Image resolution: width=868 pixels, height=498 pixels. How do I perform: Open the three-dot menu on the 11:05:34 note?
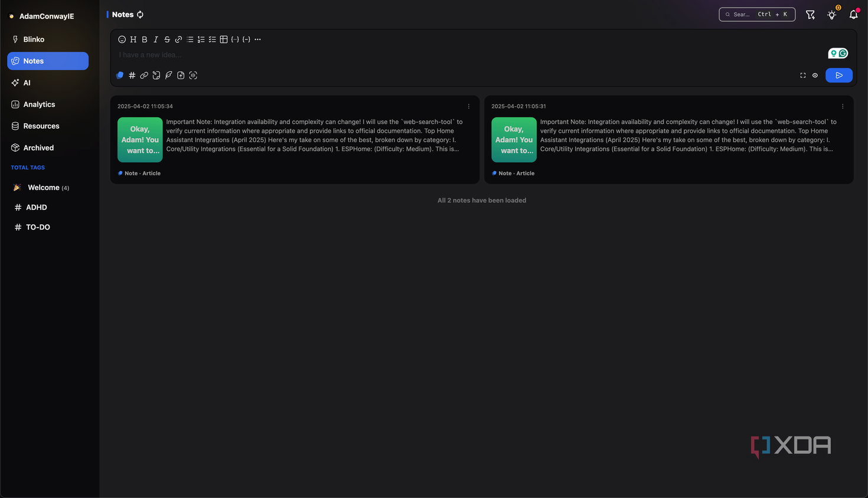(x=469, y=107)
